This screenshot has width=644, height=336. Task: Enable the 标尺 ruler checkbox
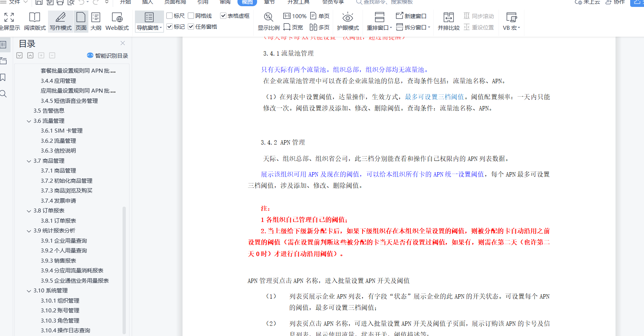tap(169, 16)
